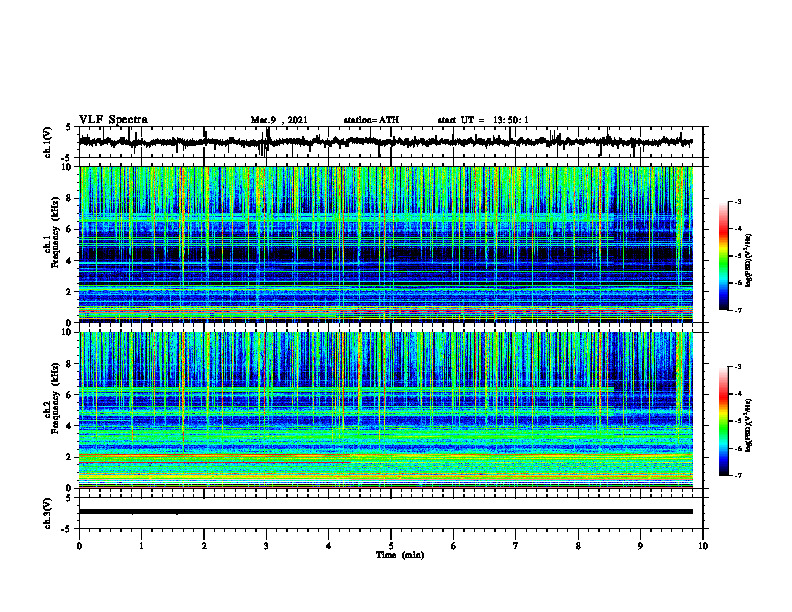Click the "VLF Spectra" plot title
This screenshot has height=612, width=792.
click(113, 120)
